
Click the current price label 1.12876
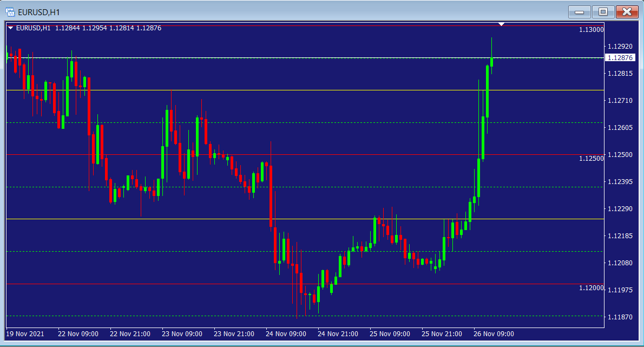tap(620, 58)
